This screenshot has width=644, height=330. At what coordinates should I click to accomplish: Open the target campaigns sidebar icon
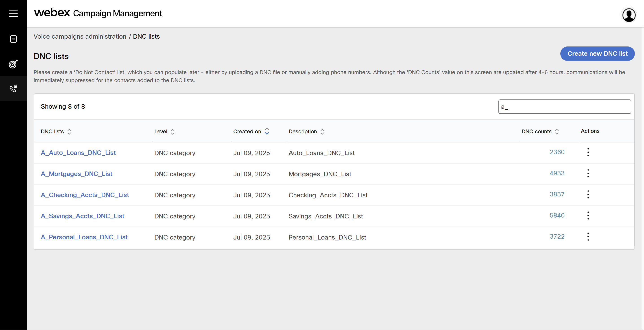(13, 64)
